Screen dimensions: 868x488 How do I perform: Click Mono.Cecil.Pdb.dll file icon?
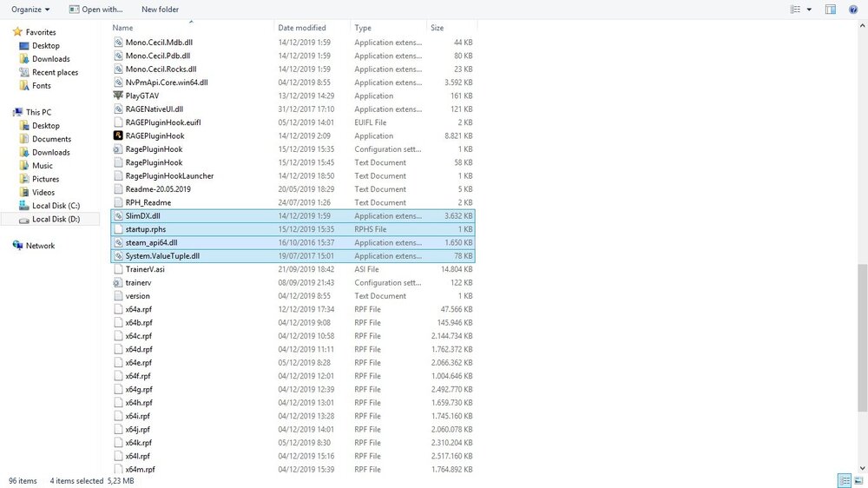118,56
